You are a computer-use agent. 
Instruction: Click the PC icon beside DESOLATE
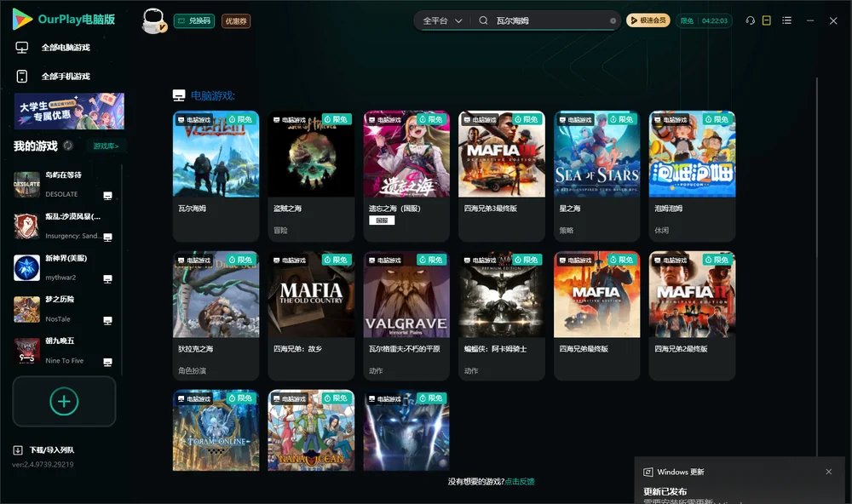click(x=107, y=196)
